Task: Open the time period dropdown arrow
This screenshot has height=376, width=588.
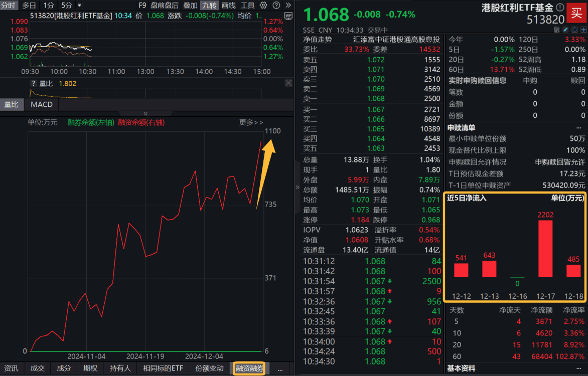Action: pos(79,5)
